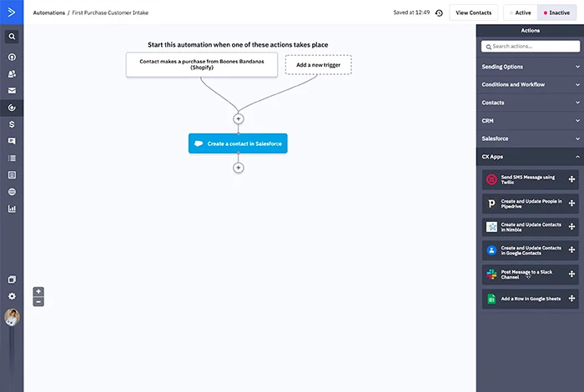Grab move handle for Google Sheets action

(571, 299)
